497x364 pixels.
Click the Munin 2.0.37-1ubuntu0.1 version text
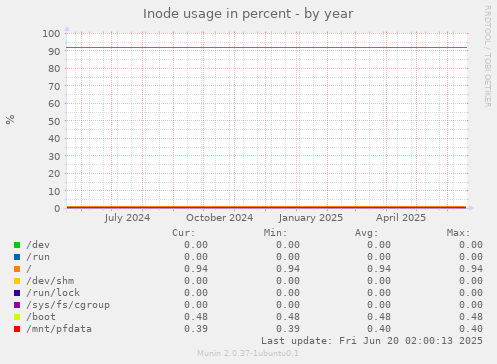click(248, 353)
